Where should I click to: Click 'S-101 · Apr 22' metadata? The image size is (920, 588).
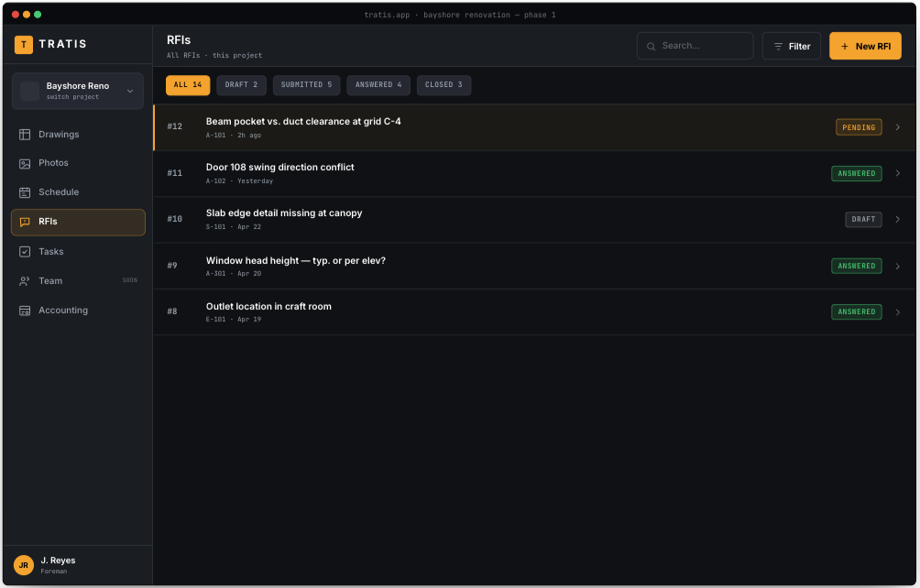pyautogui.click(x=234, y=227)
